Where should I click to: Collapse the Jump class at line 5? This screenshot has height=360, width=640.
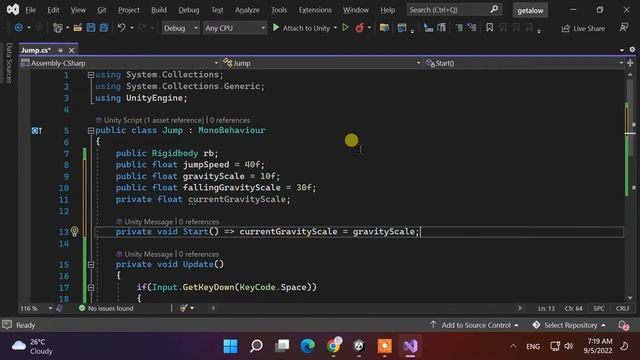click(x=91, y=131)
